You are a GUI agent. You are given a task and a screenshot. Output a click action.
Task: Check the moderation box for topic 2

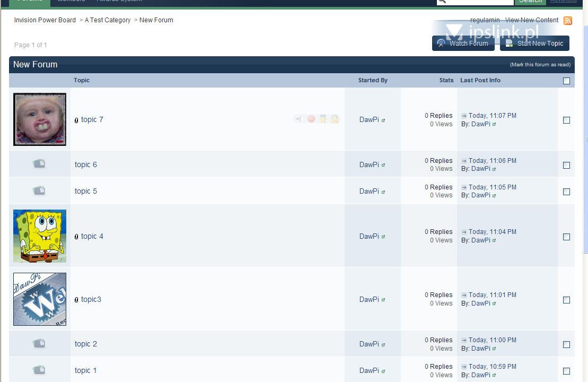(x=566, y=344)
